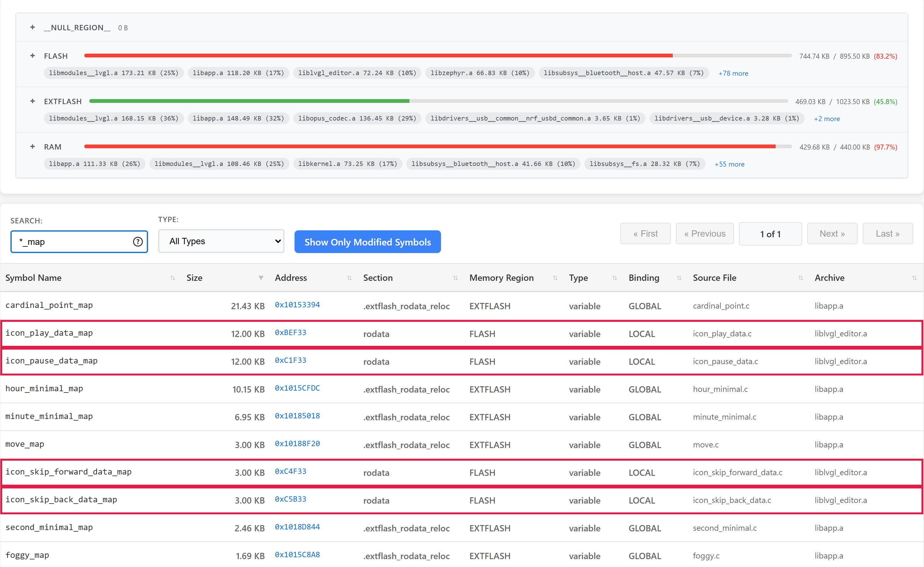
Task: Select cardinal_point_map symbol name
Action: click(x=49, y=305)
